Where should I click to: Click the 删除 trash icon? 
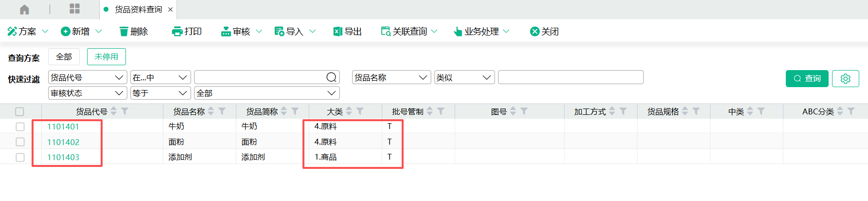pyautogui.click(x=124, y=32)
